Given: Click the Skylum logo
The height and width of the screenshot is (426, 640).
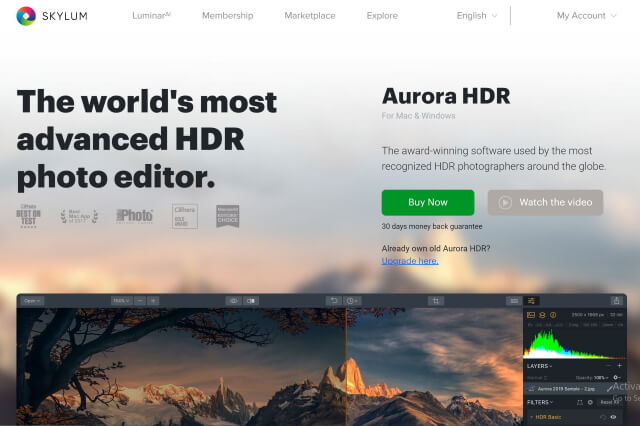Looking at the screenshot, I should tap(52, 16).
